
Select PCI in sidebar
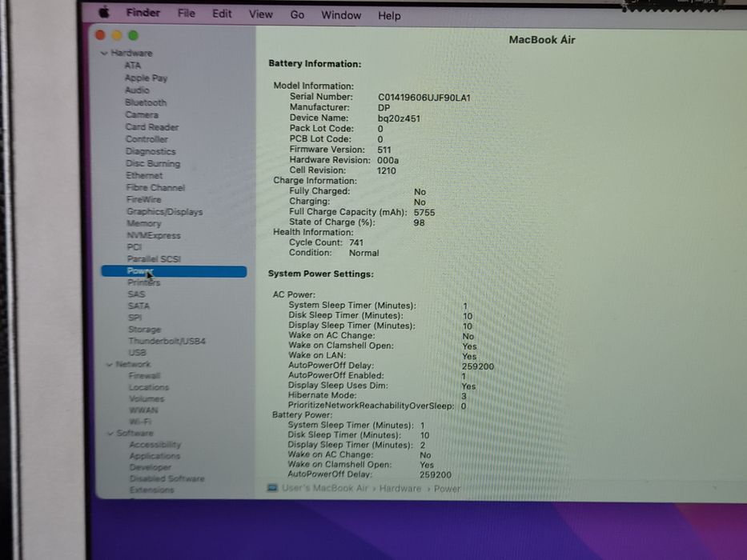click(135, 247)
